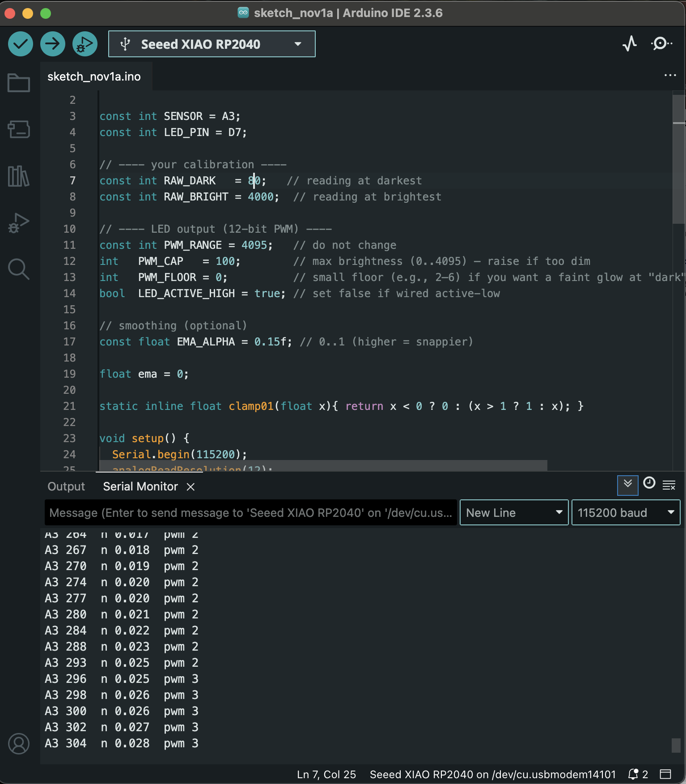Open the Serial Plotter icon
Image resolution: width=686 pixels, height=784 pixels.
point(630,44)
